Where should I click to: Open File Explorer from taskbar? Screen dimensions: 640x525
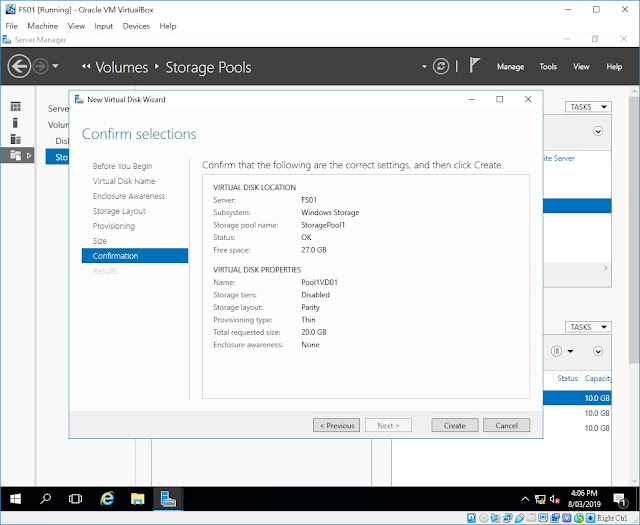pyautogui.click(x=138, y=498)
